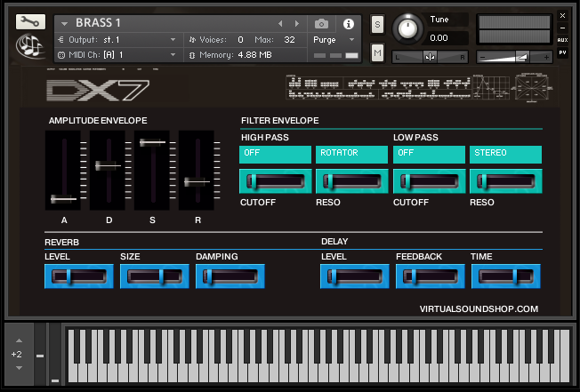Image resolution: width=580 pixels, height=392 pixels.
Task: Toggle the Mute (M) button
Action: pyautogui.click(x=377, y=54)
